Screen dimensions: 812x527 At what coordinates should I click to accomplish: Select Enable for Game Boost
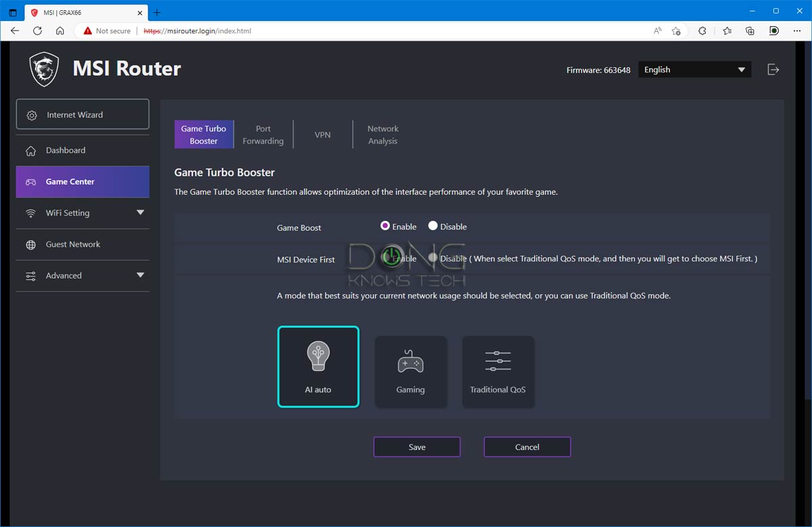(386, 226)
